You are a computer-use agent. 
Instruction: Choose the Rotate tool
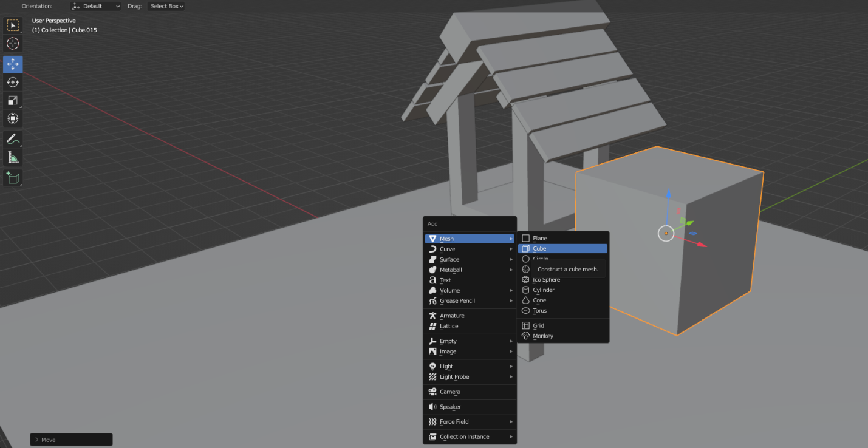coord(13,83)
